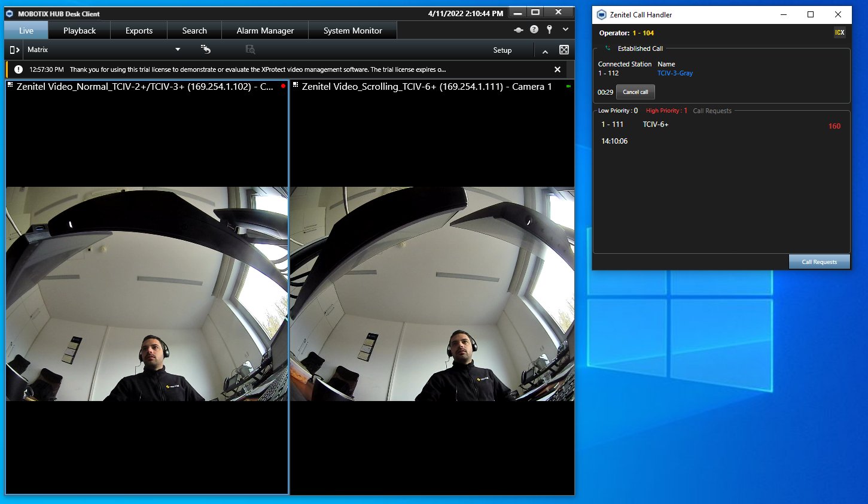Click the status indicator icon left of Help
Viewport: 868px width, 504px height.
(x=519, y=30)
